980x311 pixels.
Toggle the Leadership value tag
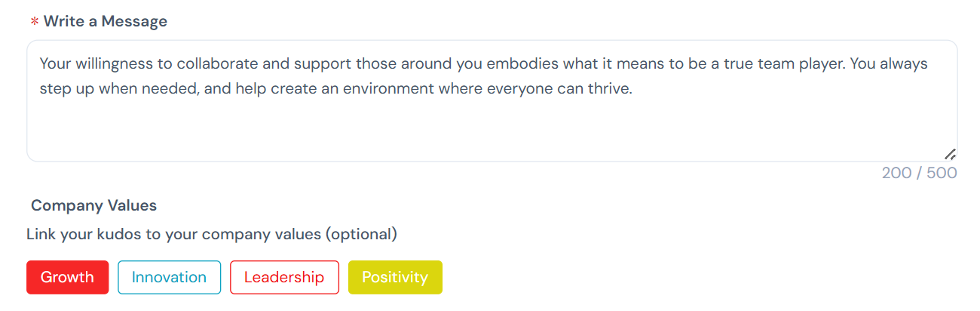click(x=284, y=277)
